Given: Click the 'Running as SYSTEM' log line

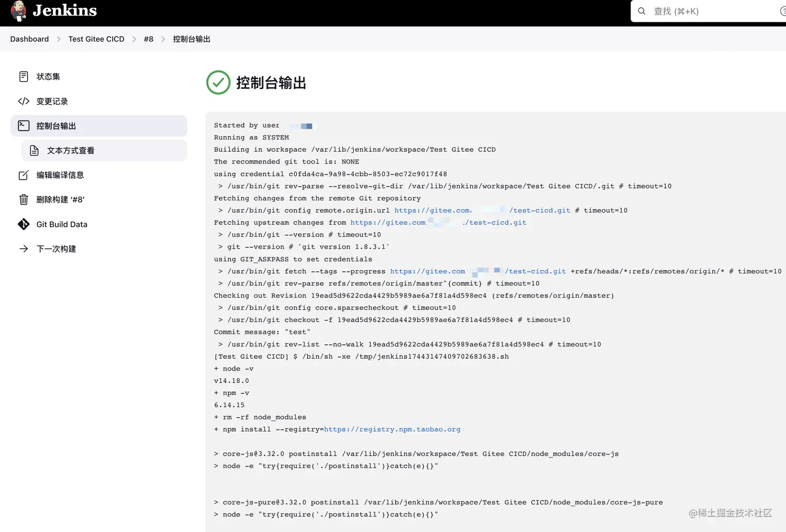Looking at the screenshot, I should coord(252,138).
